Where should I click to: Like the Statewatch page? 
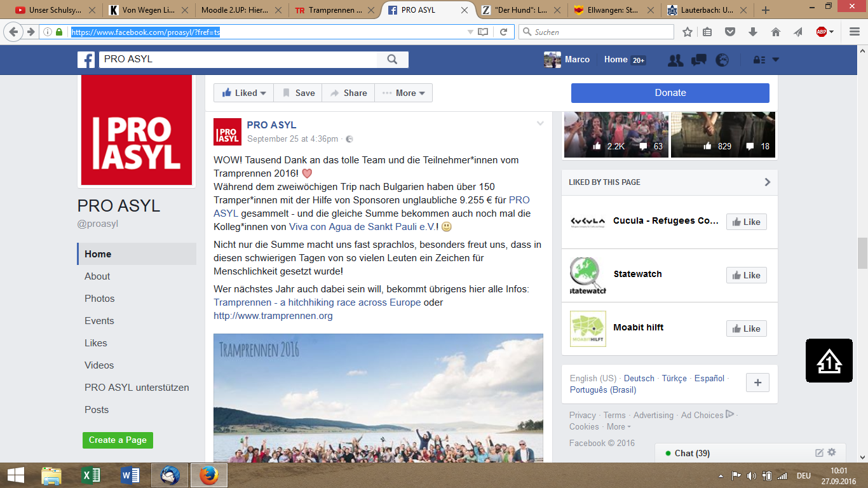click(x=747, y=275)
